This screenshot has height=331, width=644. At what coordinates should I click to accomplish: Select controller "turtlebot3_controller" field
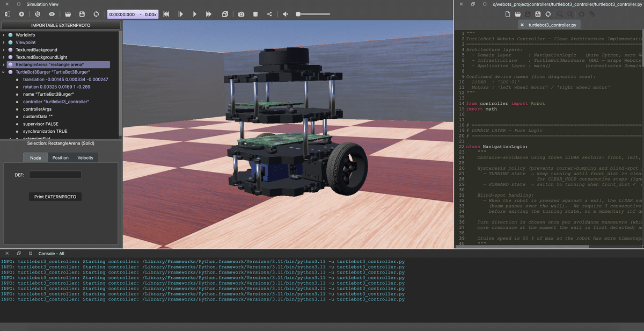point(56,102)
